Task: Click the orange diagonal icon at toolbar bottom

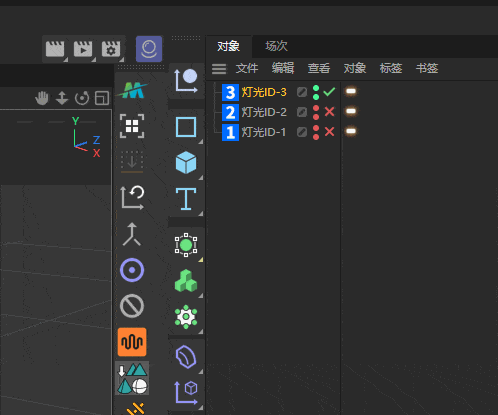Action: tap(136, 409)
